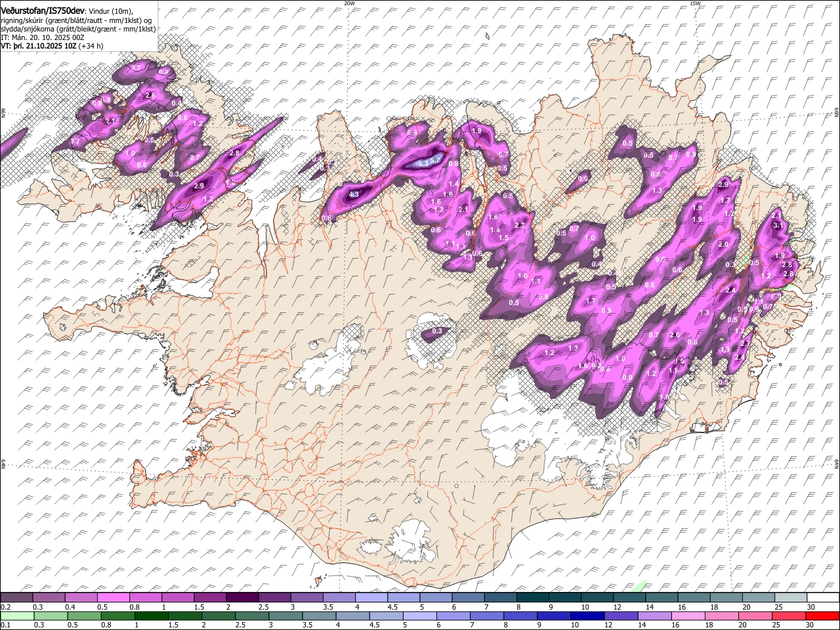Click the 'IT: Mán. 20. 10. 2025 00Z' line

point(43,37)
